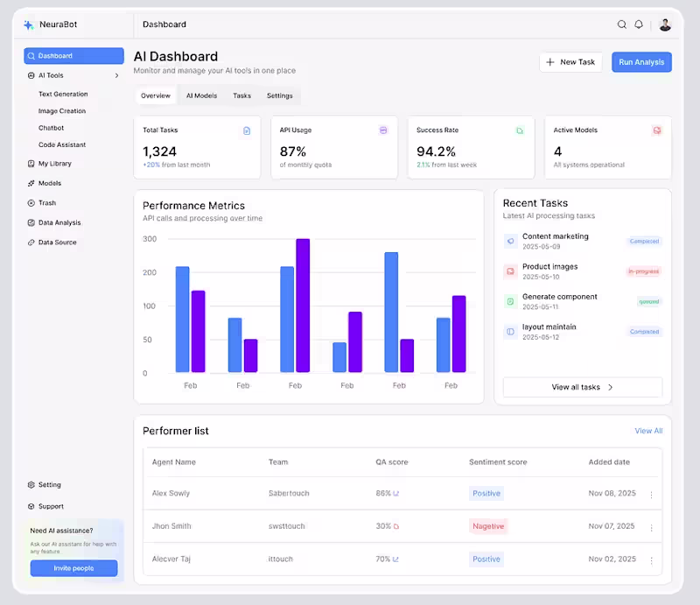
Task: Open View All performer list link
Action: pyautogui.click(x=648, y=431)
